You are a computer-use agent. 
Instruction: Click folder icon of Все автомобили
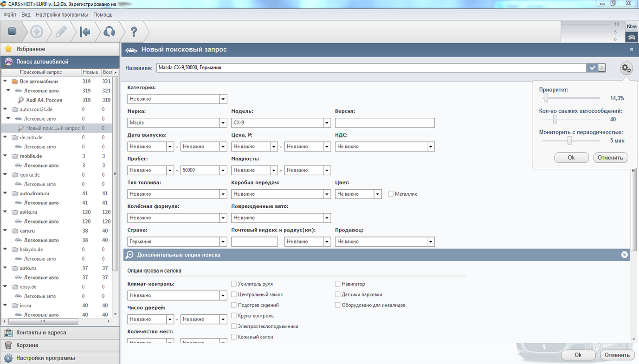15,81
